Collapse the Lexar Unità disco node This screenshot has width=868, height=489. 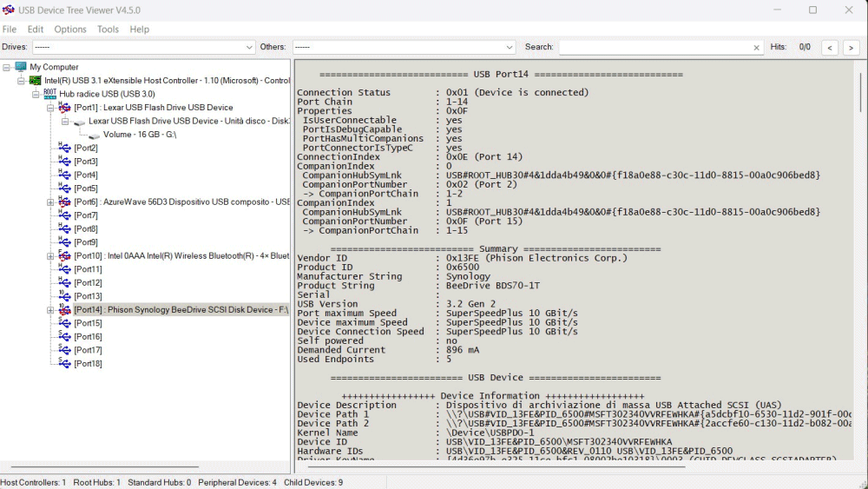[65, 122]
